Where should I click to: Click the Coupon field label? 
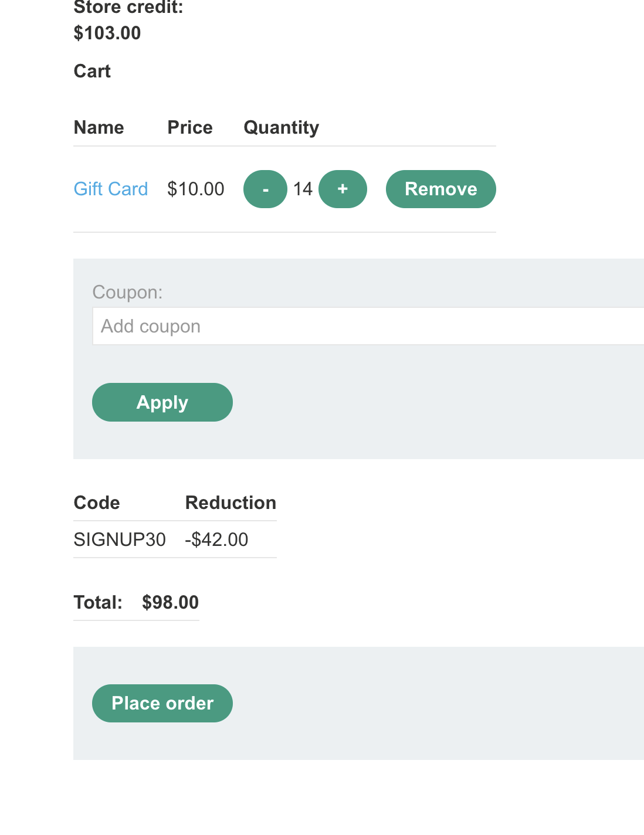coord(127,292)
